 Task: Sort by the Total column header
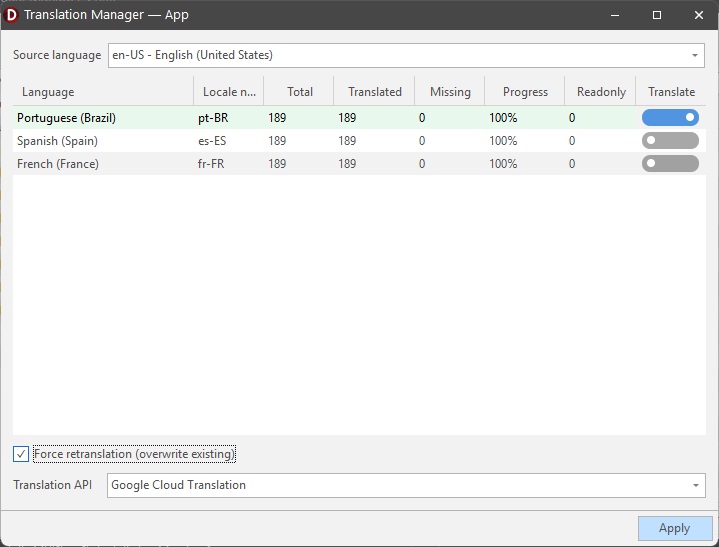pyautogui.click(x=300, y=92)
